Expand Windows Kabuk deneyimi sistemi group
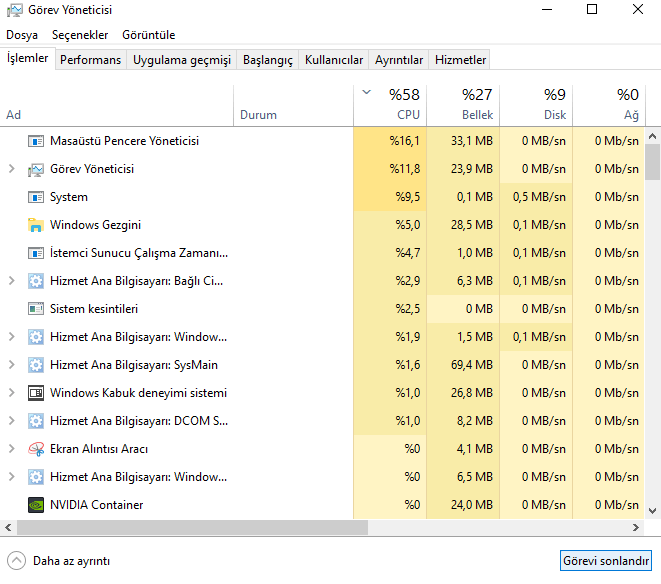This screenshot has height=584, width=661. click(x=12, y=393)
